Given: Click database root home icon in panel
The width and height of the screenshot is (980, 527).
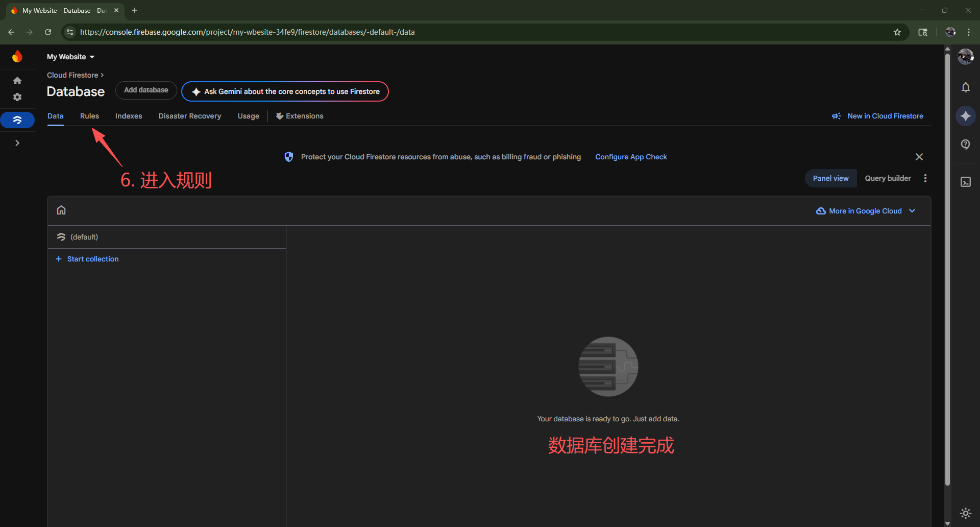Looking at the screenshot, I should tap(61, 210).
